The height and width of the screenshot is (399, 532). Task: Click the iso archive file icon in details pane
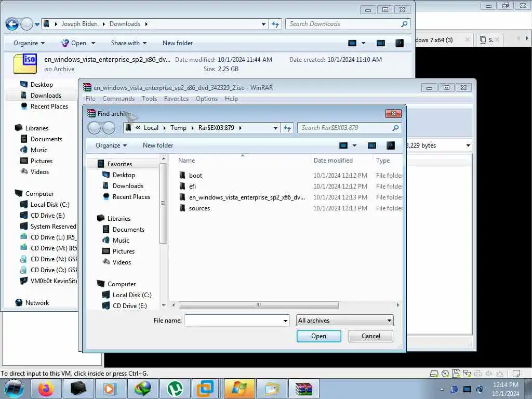[25, 64]
